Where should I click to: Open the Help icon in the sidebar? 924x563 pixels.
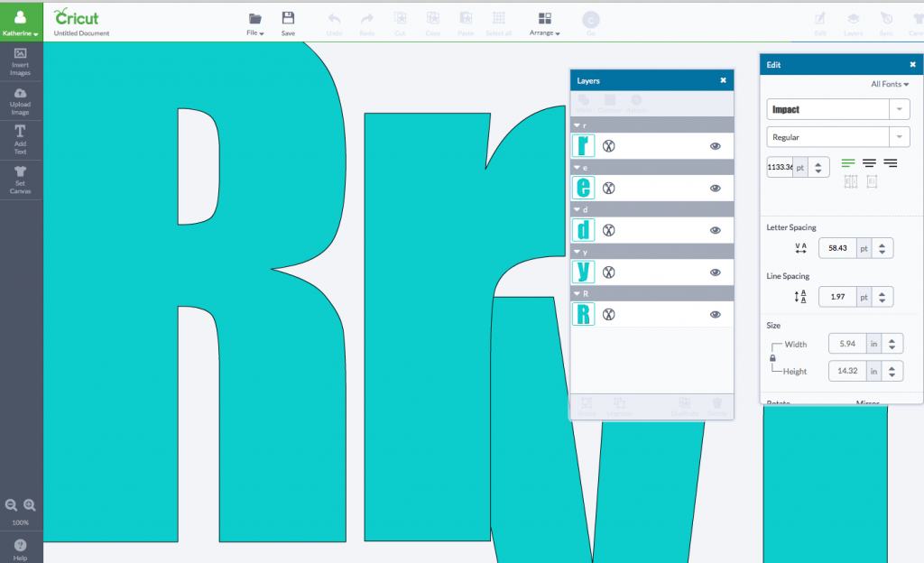pyautogui.click(x=20, y=549)
